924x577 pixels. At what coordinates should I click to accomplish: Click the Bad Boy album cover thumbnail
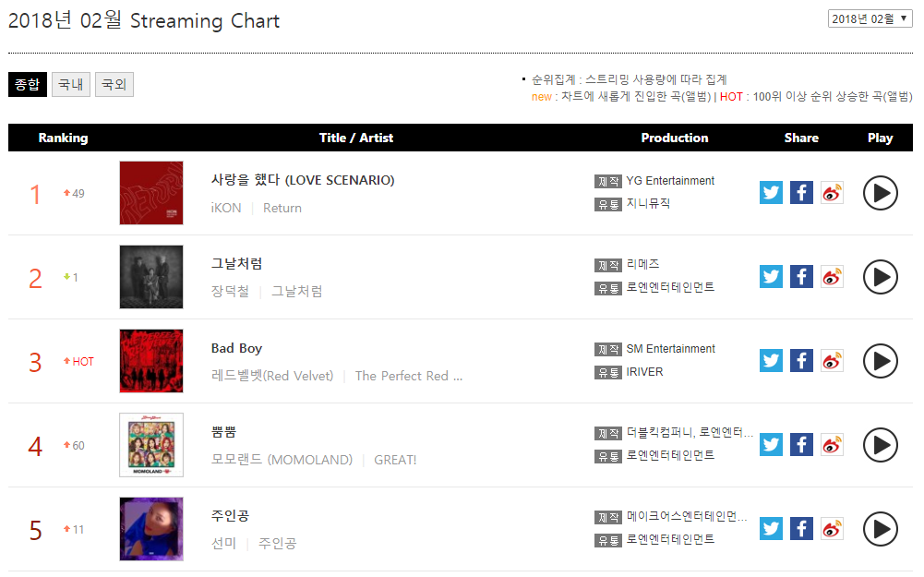tap(151, 361)
